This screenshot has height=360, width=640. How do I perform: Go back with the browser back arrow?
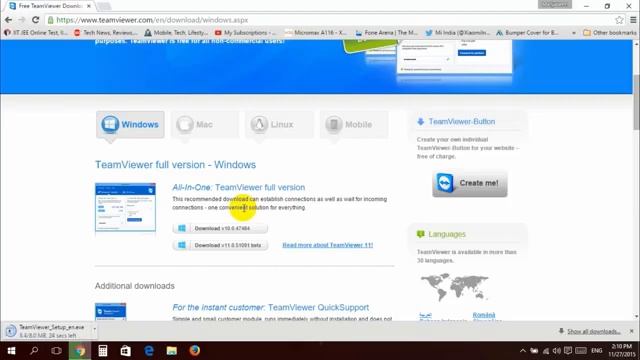(8, 20)
